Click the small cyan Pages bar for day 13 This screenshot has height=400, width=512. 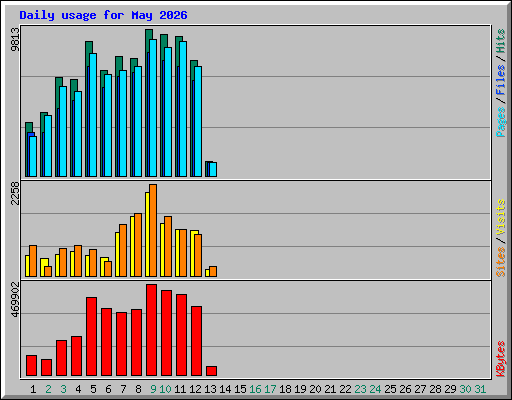point(213,169)
